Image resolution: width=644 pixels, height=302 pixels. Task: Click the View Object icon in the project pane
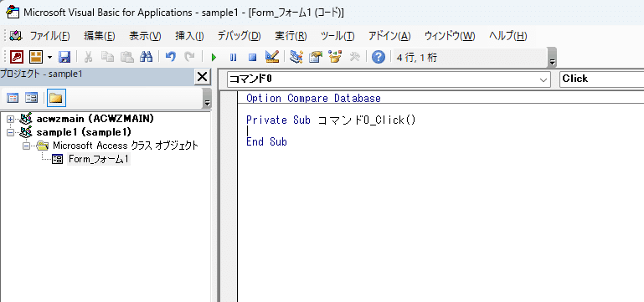(x=32, y=98)
